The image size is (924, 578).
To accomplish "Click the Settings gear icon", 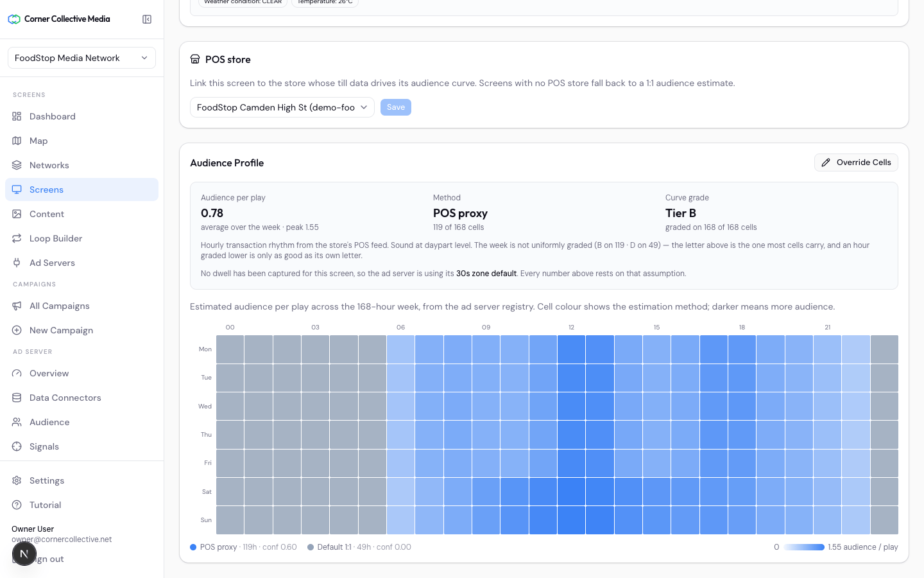I will coord(17,480).
